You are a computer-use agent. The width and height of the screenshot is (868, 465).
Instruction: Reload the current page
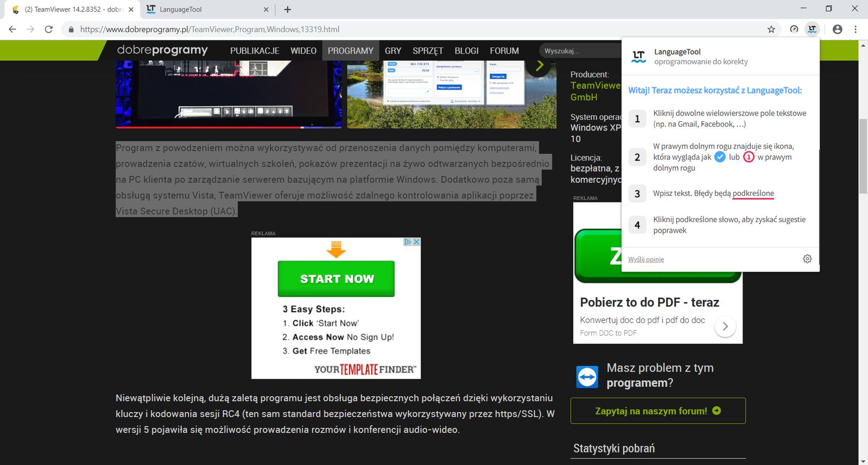tap(49, 29)
